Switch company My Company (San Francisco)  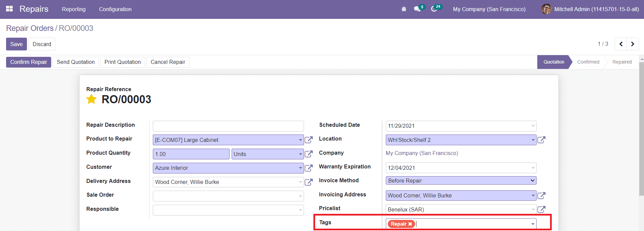coord(489,9)
